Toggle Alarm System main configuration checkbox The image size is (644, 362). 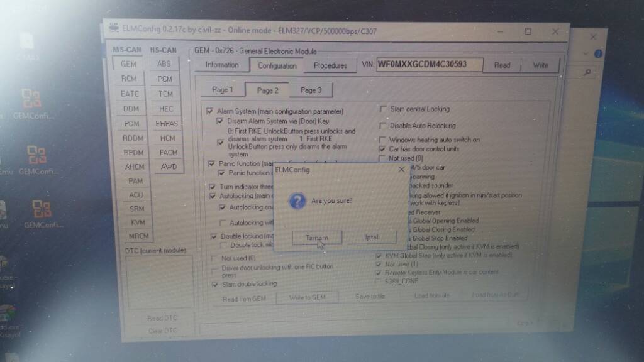tap(210, 111)
